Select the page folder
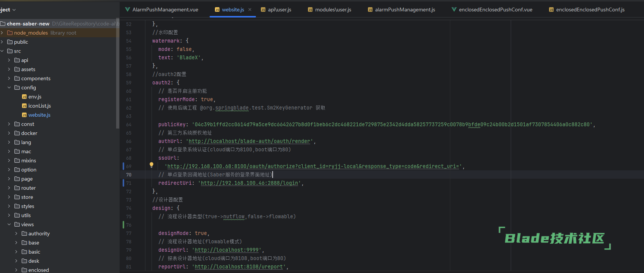The width and height of the screenshot is (644, 273). coord(27,179)
